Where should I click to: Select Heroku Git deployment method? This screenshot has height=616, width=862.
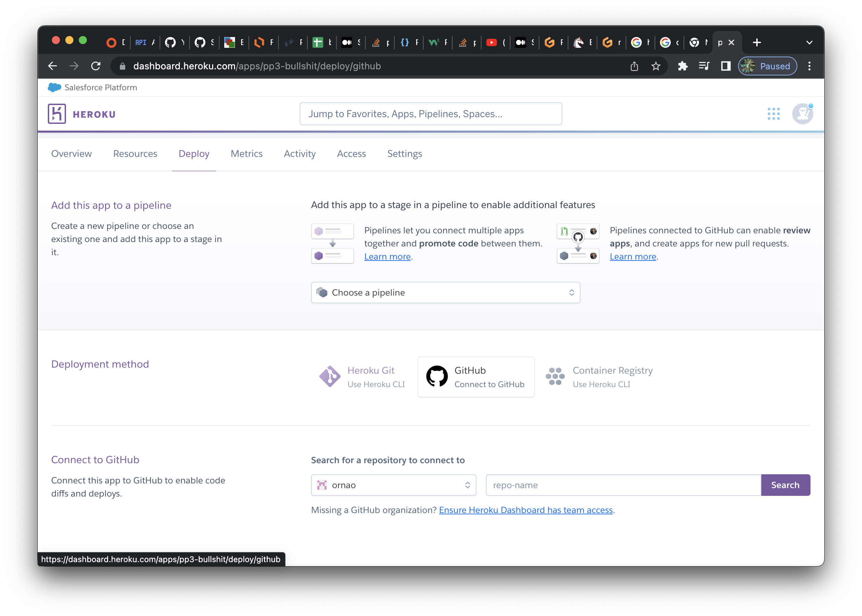(x=362, y=377)
